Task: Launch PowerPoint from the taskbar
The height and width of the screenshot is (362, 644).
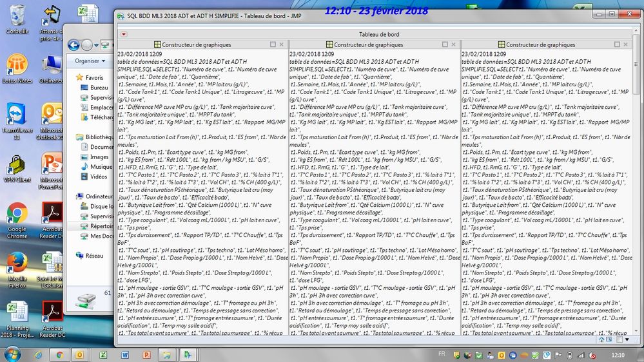Action: click(146, 355)
